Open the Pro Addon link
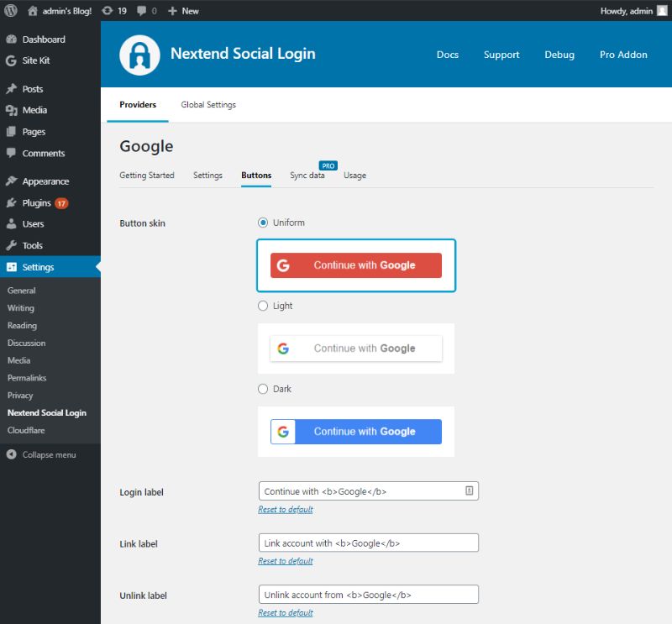Screen dimensions: 672x624 623,55
